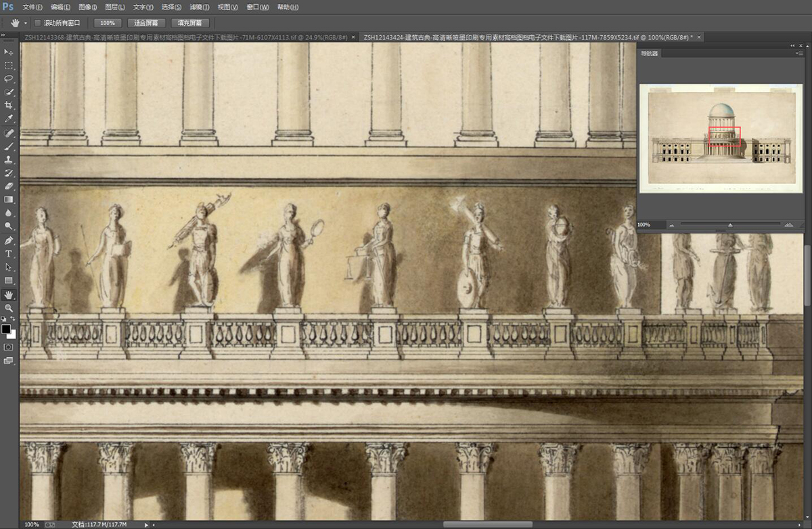Click the foreground color swatch
The width and height of the screenshot is (812, 529).
point(6,329)
